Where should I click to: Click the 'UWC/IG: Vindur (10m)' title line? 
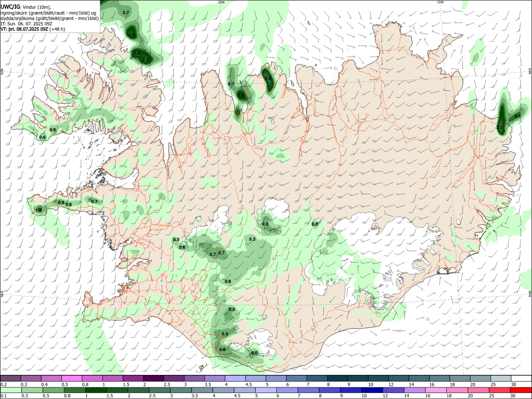[x=26, y=7]
